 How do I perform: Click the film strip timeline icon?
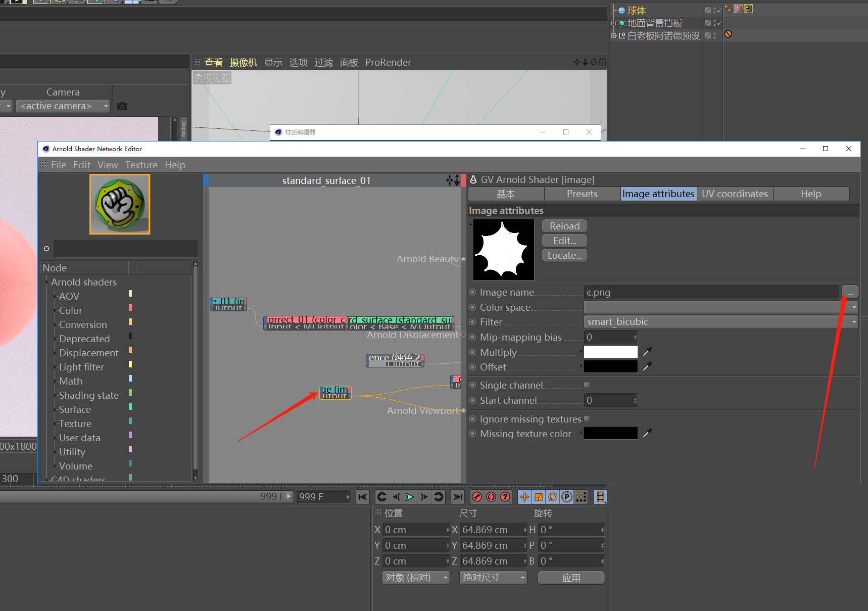point(600,497)
